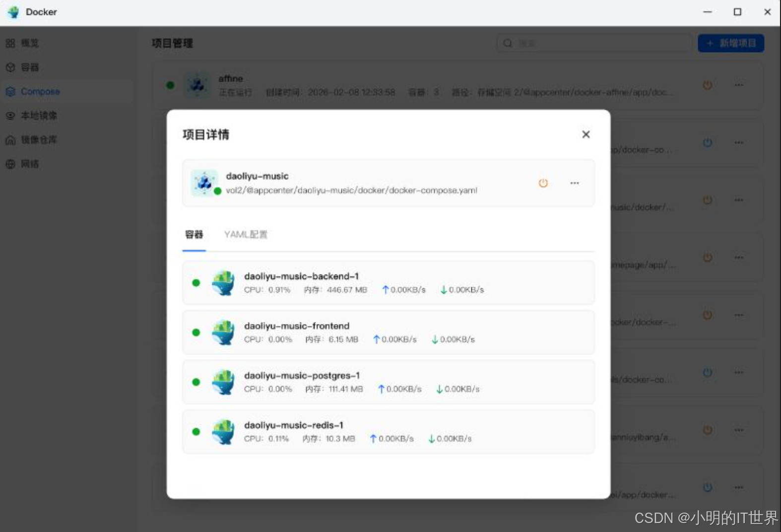Open more options on the ei/app/docker... row
The width and height of the screenshot is (781, 532).
739,487
